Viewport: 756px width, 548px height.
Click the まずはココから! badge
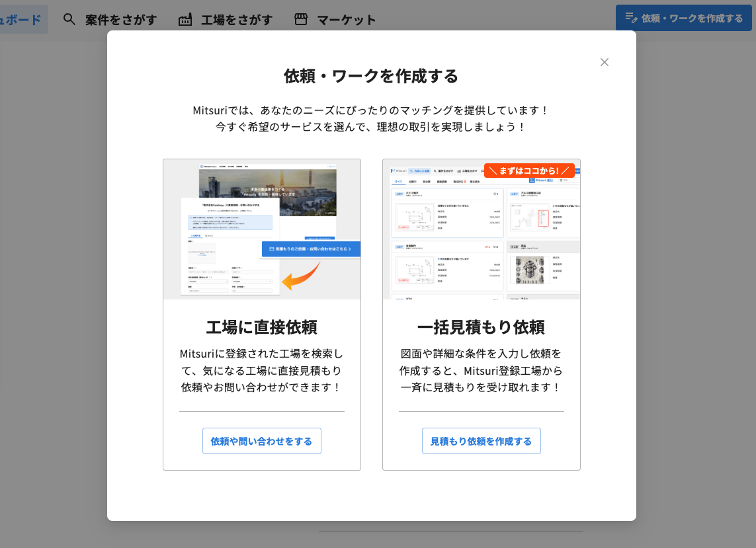coord(529,171)
